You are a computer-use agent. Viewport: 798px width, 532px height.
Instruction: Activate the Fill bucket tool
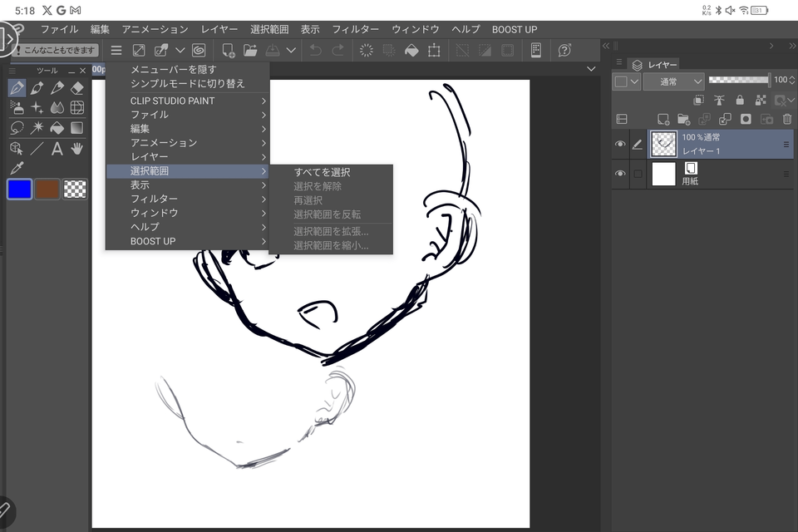[58, 128]
